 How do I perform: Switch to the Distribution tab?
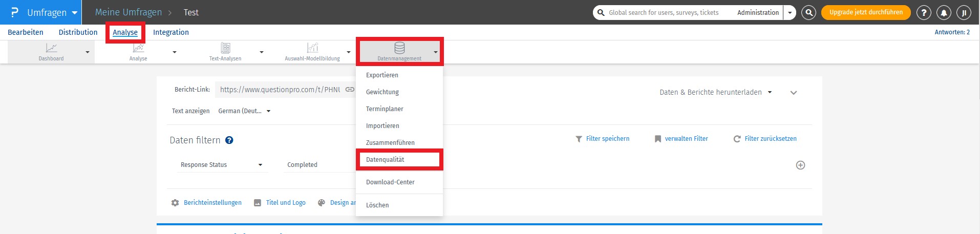pyautogui.click(x=78, y=32)
